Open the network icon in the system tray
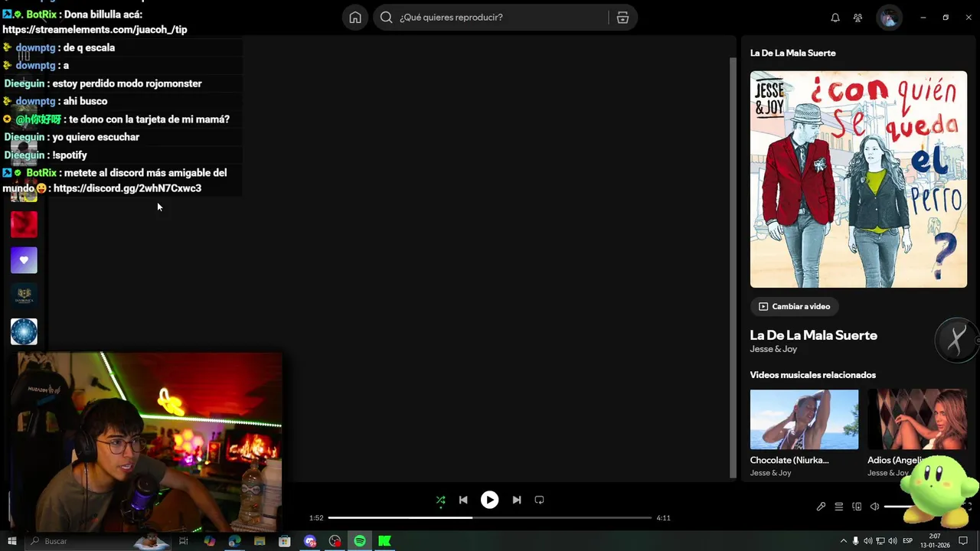980x551 pixels. pyautogui.click(x=880, y=541)
